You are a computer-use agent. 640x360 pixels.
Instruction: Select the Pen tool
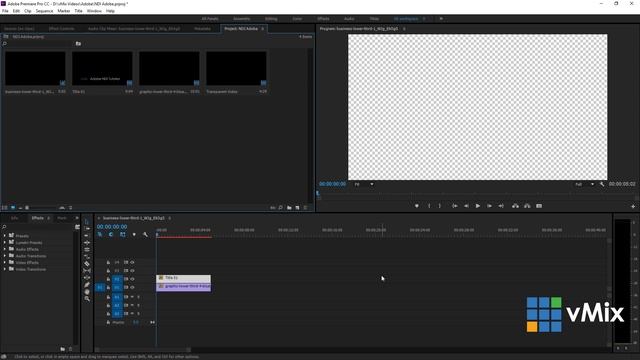point(87,285)
